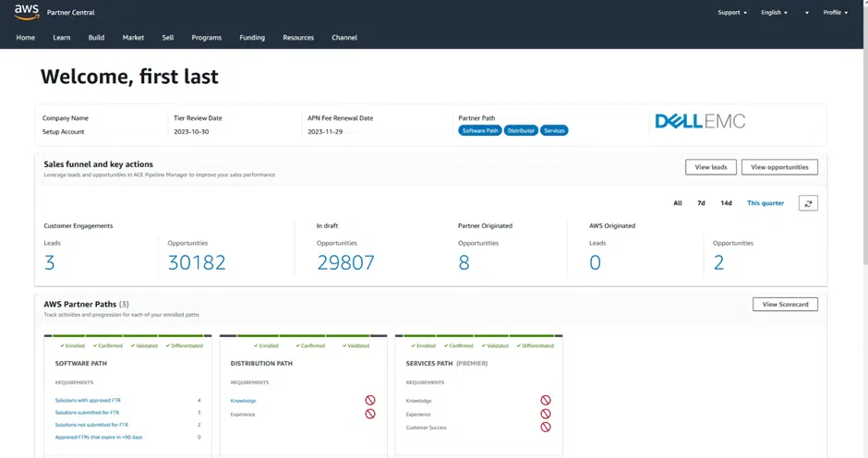The image size is (868, 458).
Task: Open the Market menu
Action: pos(133,38)
